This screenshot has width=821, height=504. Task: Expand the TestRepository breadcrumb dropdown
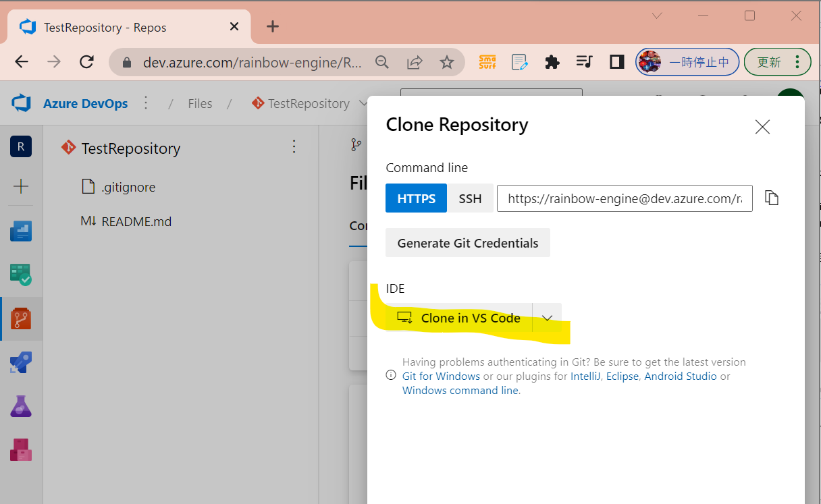[x=364, y=103]
